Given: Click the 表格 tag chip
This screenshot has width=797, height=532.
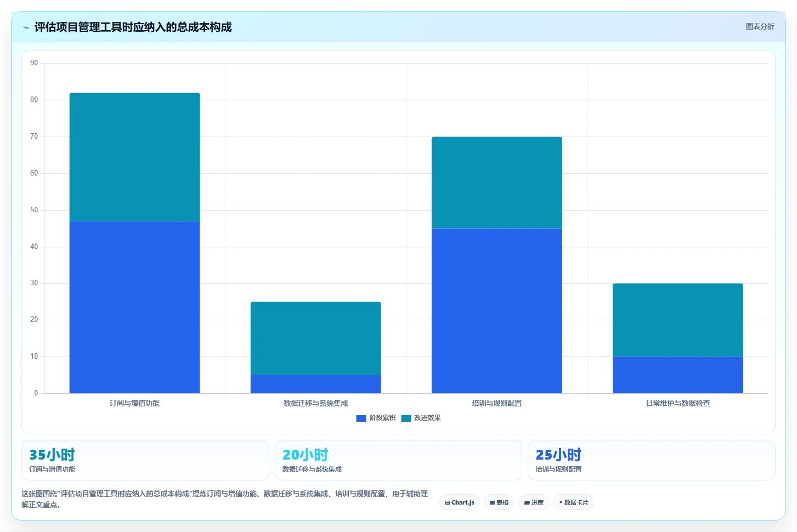Looking at the screenshot, I should pyautogui.click(x=499, y=502).
